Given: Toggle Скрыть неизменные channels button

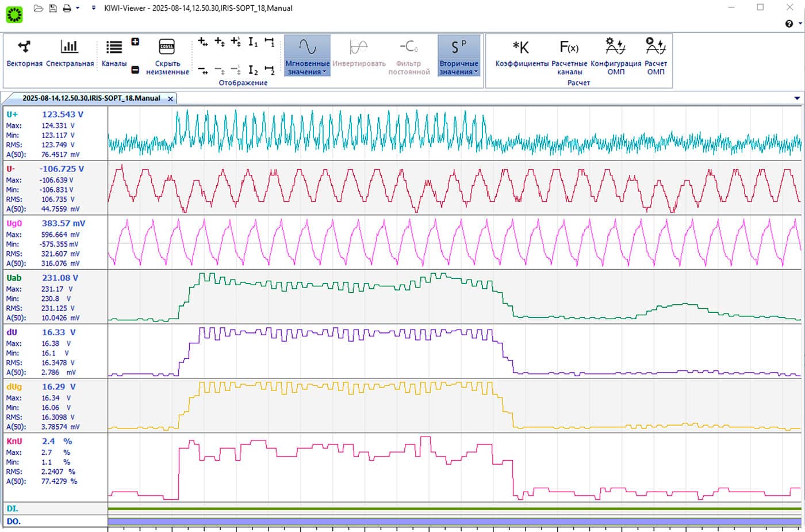Looking at the screenshot, I should (x=167, y=56).
